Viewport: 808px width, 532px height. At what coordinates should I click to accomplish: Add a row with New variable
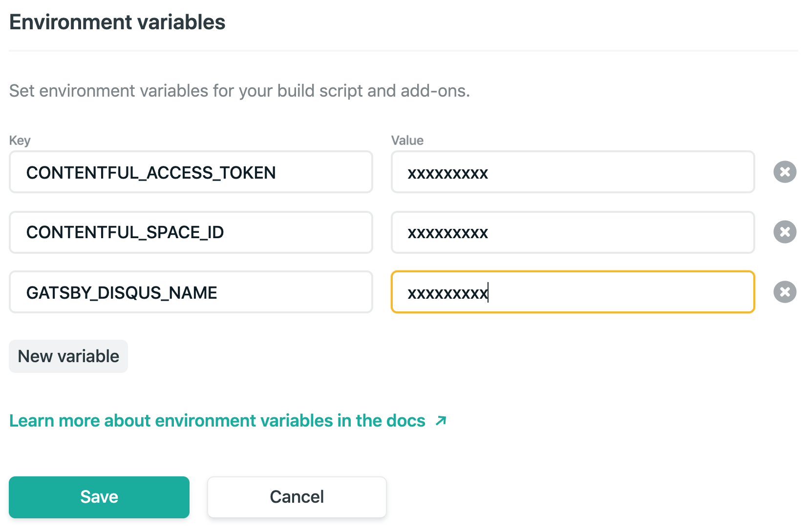68,356
